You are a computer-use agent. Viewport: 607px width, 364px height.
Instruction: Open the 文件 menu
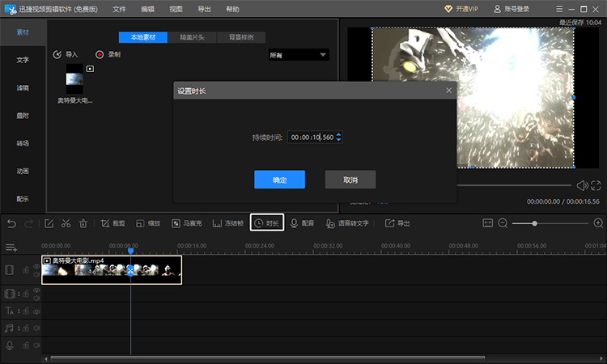point(119,9)
